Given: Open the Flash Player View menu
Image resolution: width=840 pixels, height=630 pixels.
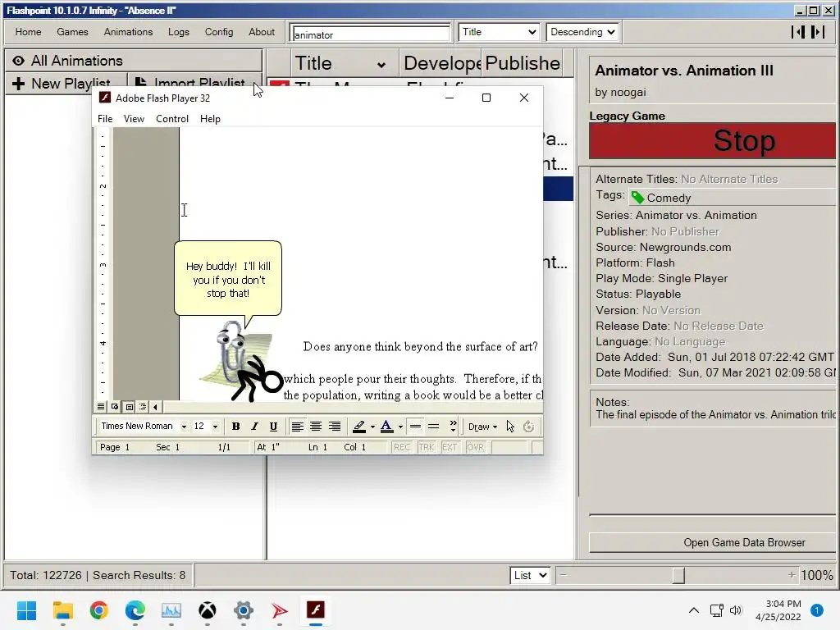Looking at the screenshot, I should [134, 119].
